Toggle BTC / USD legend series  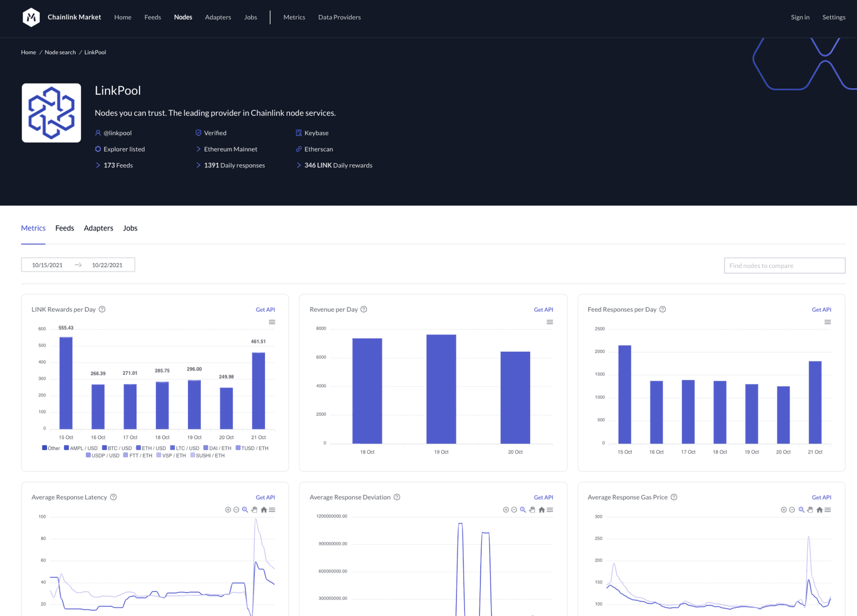tap(117, 448)
